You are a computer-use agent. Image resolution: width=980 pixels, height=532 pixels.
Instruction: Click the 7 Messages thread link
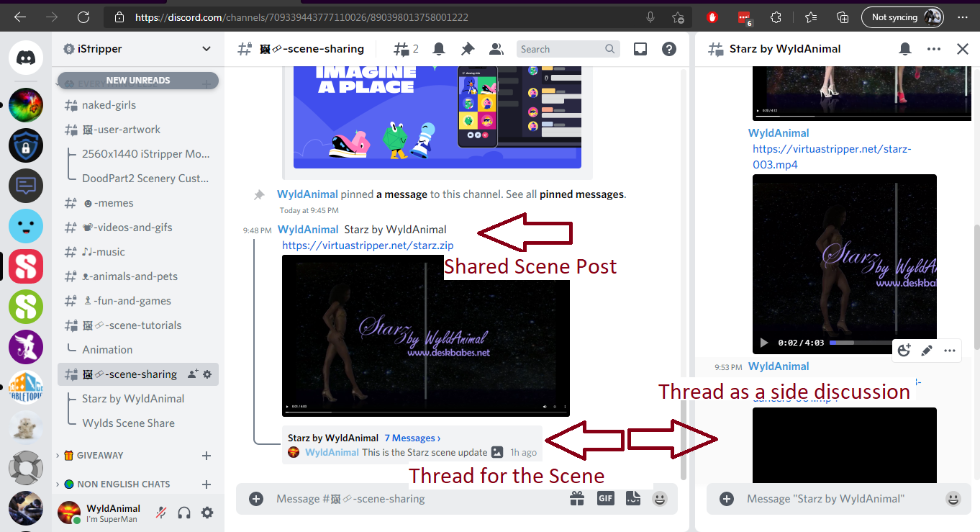click(412, 438)
